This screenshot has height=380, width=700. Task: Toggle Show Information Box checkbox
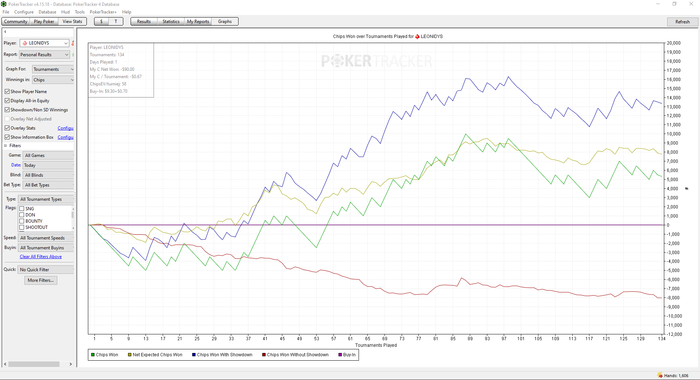tap(7, 137)
